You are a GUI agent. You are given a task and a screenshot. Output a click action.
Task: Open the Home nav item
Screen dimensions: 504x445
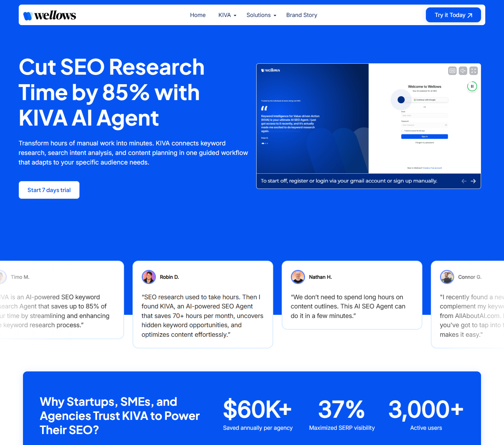point(198,15)
